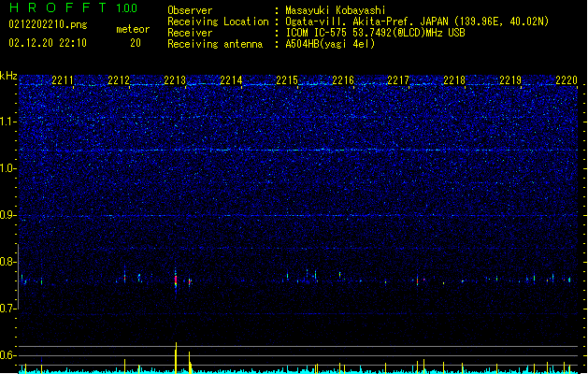
Task: Click the strong red meteor echo below the 2213 marker
Action: (x=176, y=280)
